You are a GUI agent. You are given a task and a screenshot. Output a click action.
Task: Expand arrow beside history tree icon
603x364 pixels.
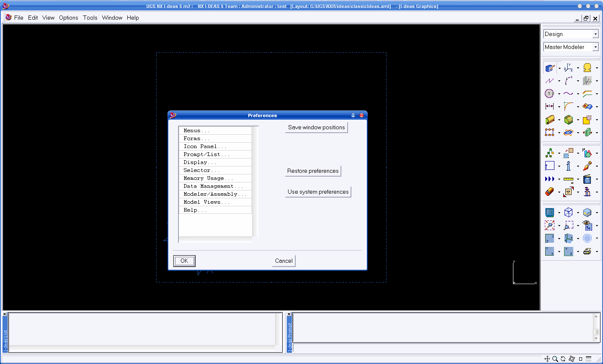(x=559, y=154)
